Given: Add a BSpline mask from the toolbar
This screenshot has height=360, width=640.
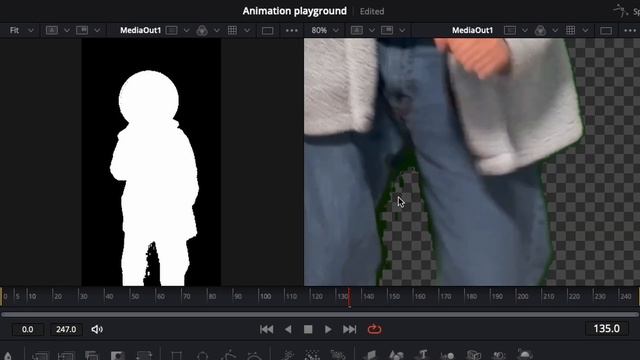Looking at the screenshot, I should (x=255, y=356).
